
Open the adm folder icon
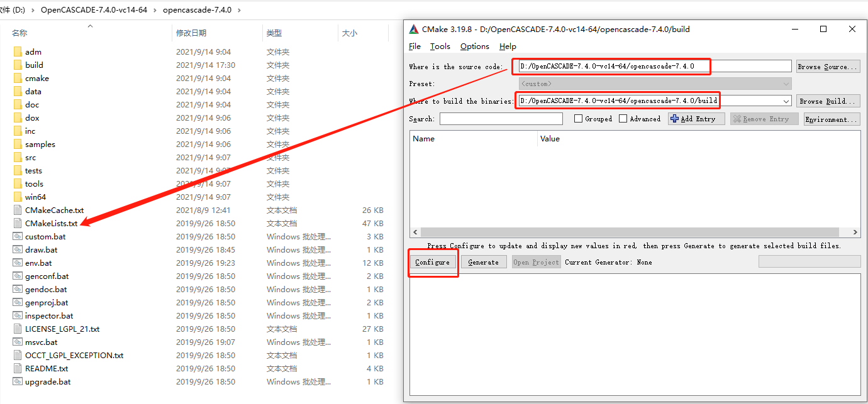18,52
